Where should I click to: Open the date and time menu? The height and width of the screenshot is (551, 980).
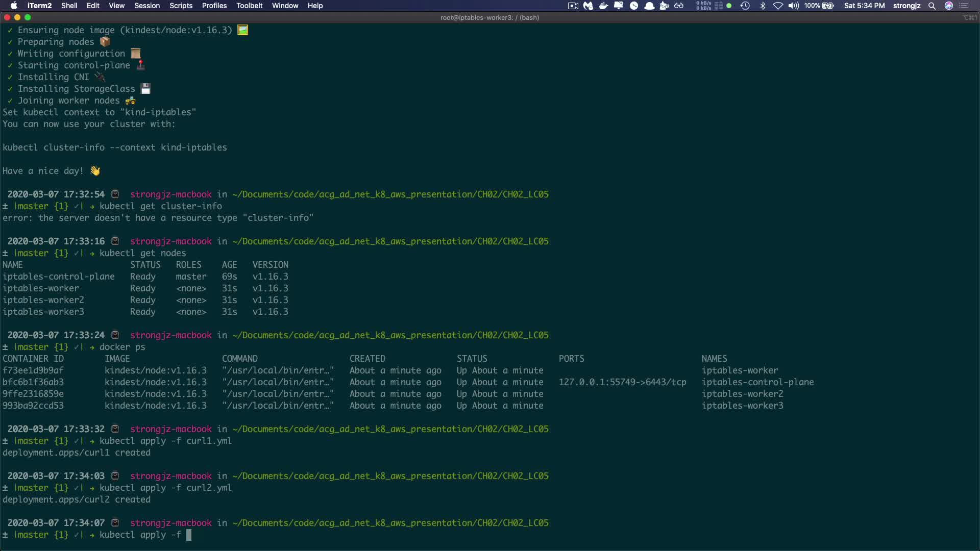[x=864, y=6]
